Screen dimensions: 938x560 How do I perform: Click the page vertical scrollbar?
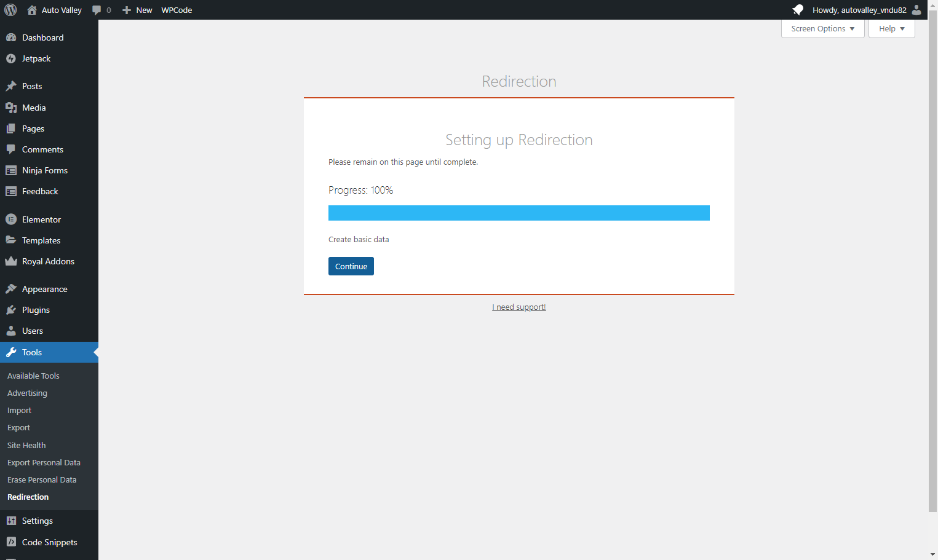(933, 261)
